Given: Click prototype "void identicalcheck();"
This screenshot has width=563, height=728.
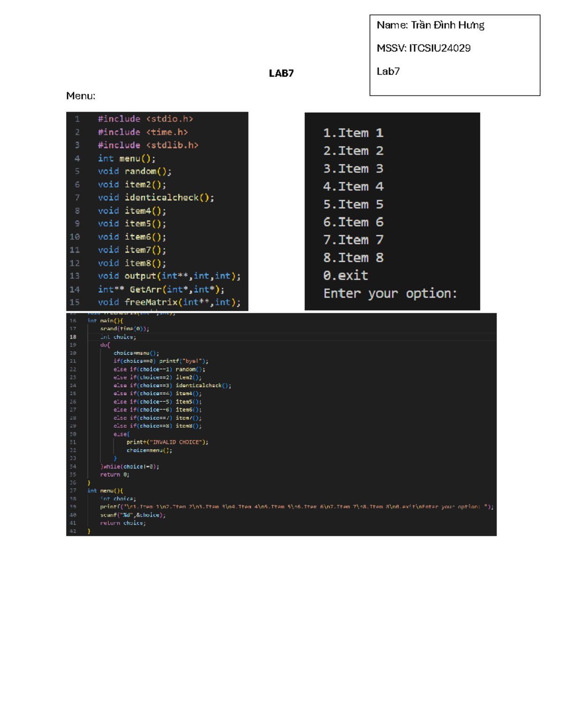Looking at the screenshot, I should (x=156, y=198).
